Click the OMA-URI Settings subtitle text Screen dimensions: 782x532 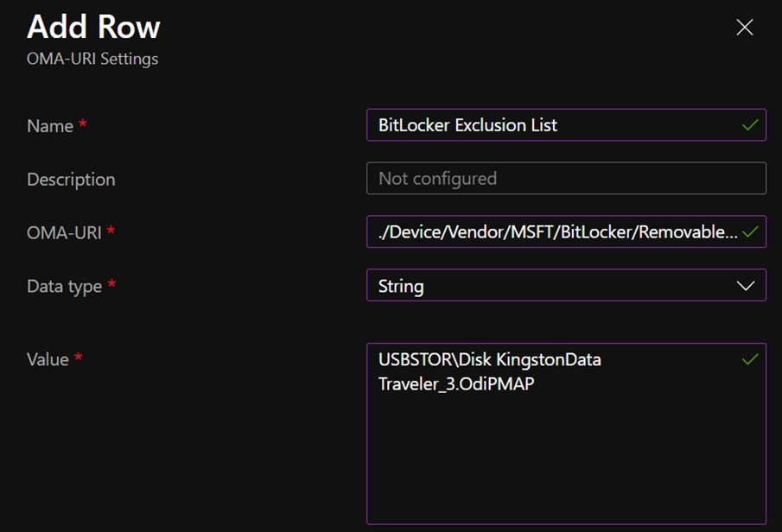pos(92,59)
